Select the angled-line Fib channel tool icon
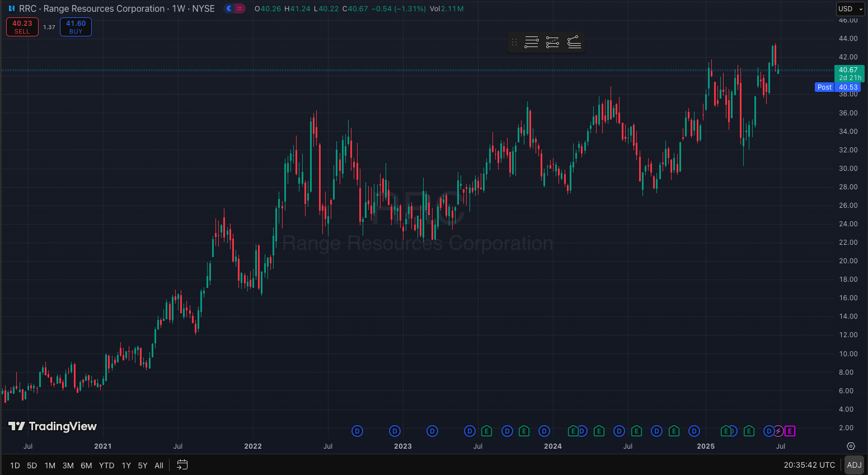 click(574, 42)
